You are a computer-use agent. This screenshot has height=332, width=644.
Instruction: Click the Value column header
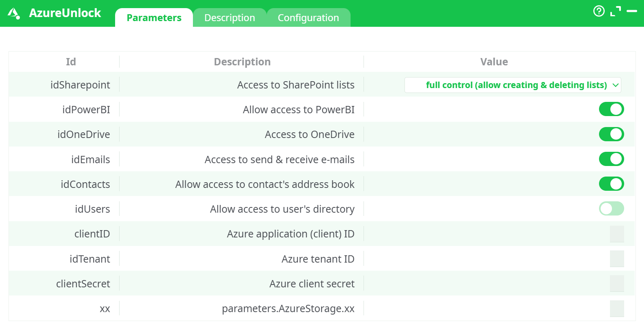point(494,62)
